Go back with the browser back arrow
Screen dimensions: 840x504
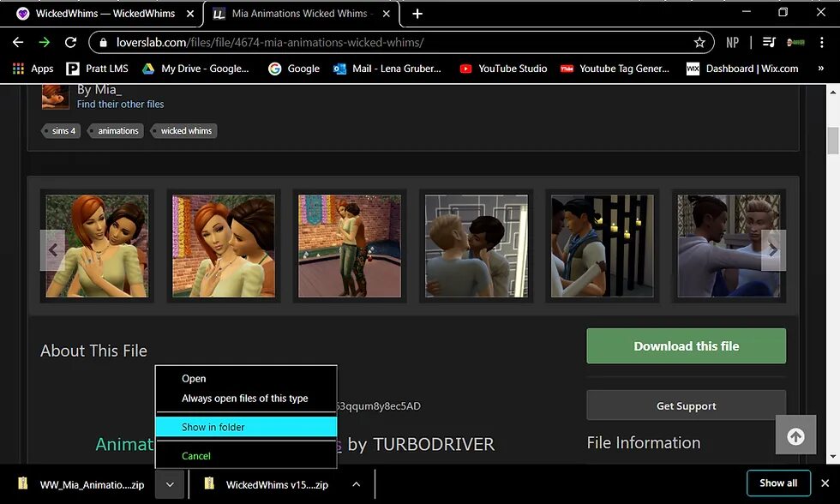18,42
